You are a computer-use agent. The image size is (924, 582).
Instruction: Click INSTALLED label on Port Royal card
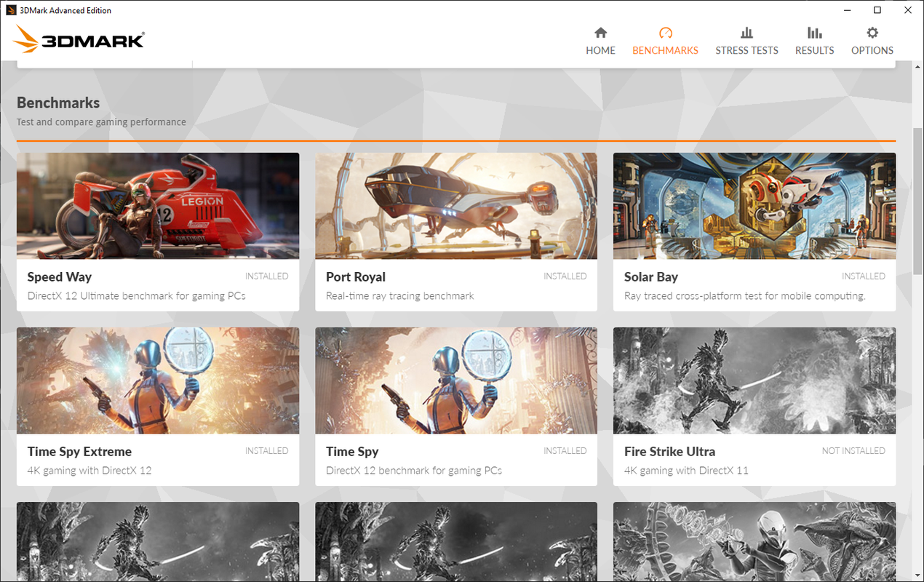click(565, 276)
